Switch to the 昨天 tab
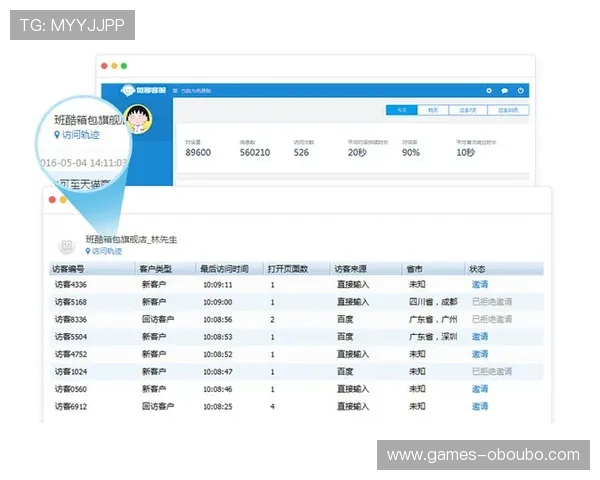This screenshot has height=480, width=600. point(433,110)
